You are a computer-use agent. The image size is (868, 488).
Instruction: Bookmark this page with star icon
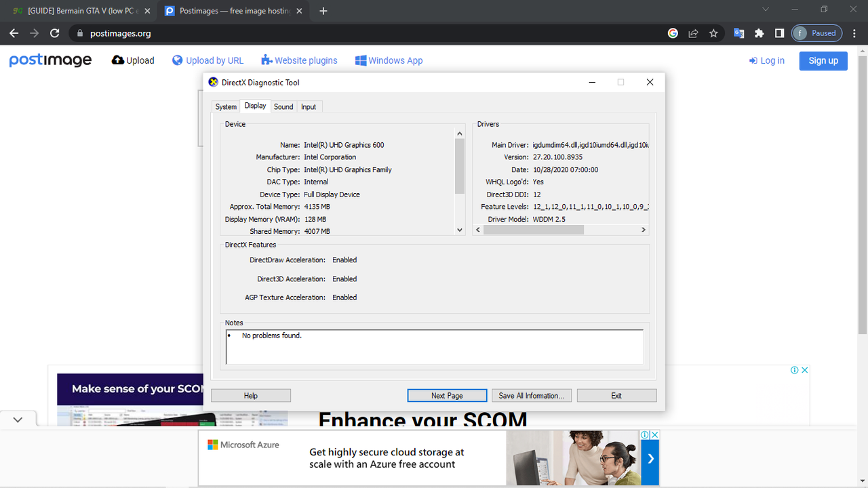713,33
